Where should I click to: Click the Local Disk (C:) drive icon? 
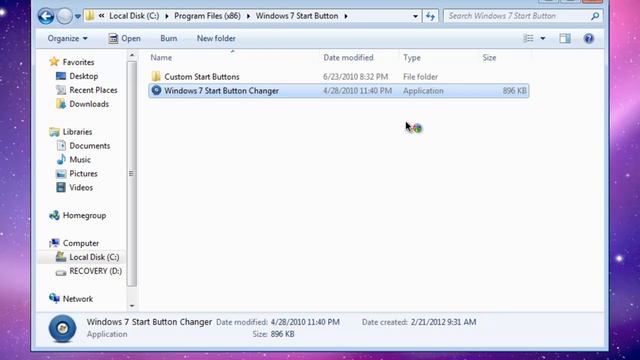click(x=61, y=257)
